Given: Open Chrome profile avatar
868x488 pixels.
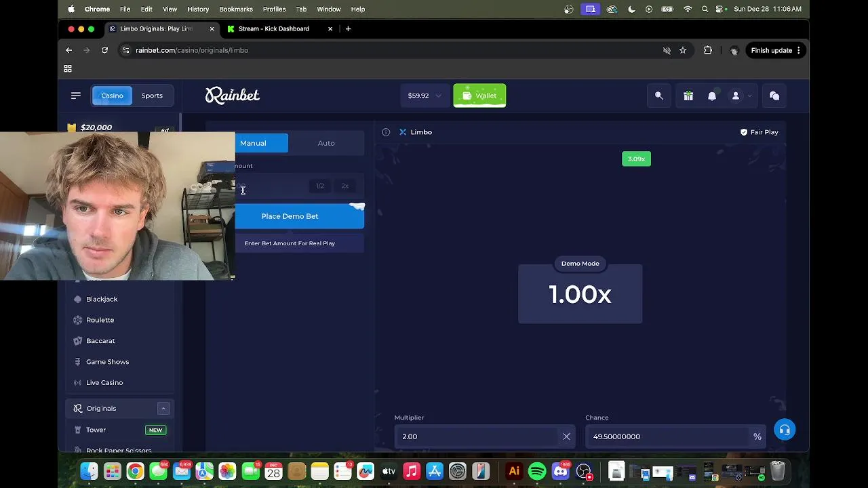Looking at the screenshot, I should pos(734,50).
